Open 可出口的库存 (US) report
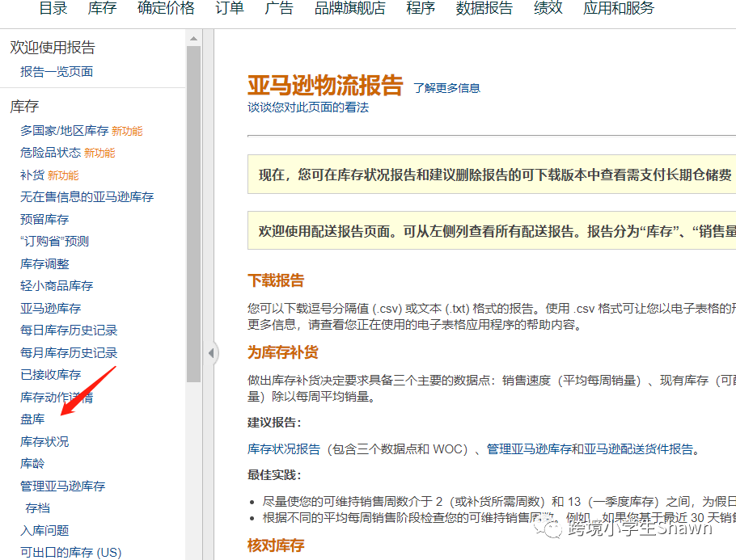 coord(70,553)
